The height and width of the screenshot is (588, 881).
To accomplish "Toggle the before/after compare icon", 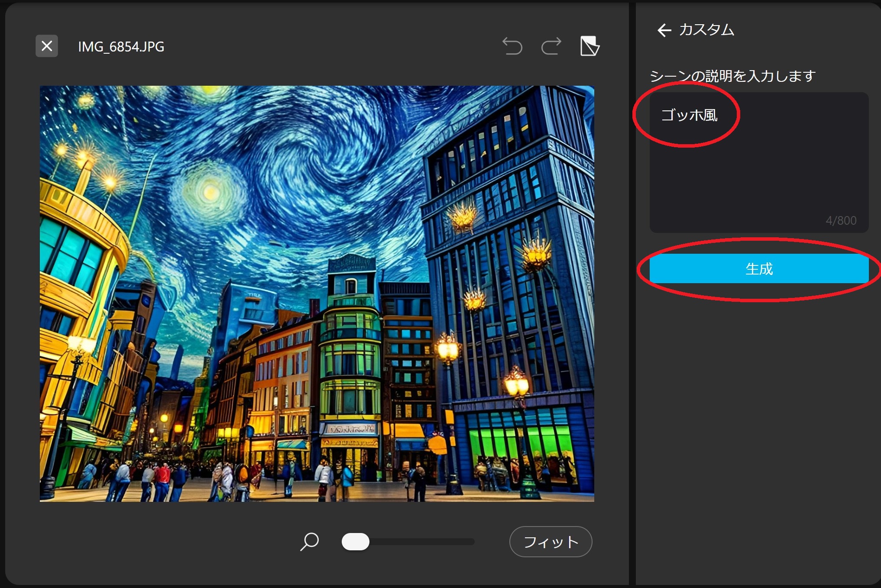I will (x=589, y=46).
